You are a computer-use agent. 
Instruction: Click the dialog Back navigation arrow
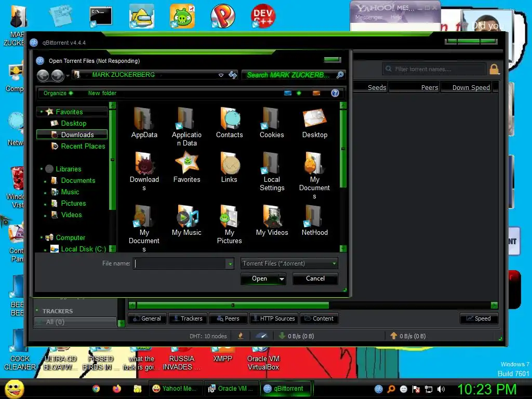(x=43, y=75)
